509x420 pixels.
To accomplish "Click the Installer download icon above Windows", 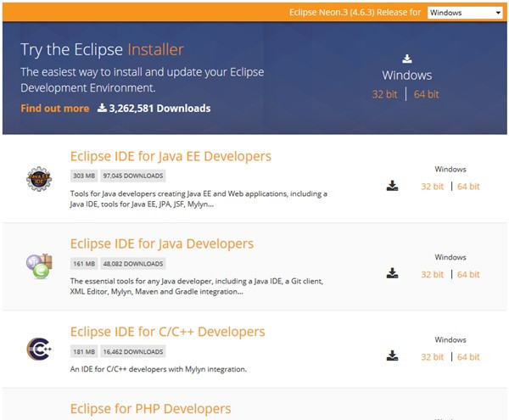I will click(407, 59).
